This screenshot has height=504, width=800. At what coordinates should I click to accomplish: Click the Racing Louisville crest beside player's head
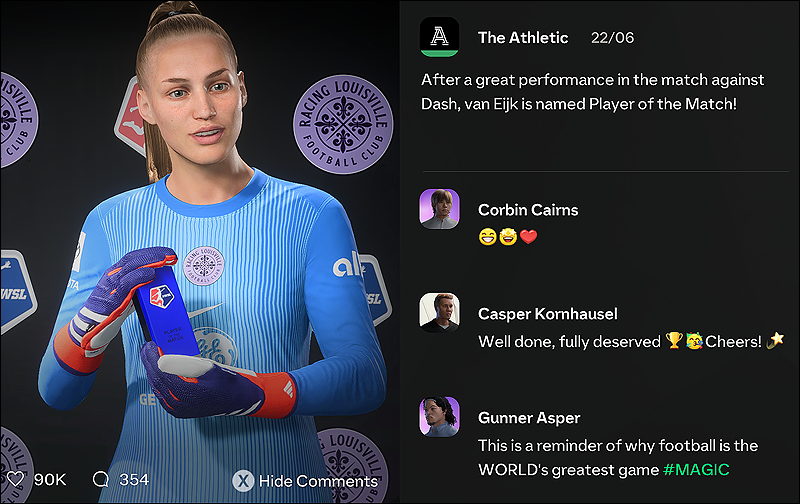click(x=343, y=124)
